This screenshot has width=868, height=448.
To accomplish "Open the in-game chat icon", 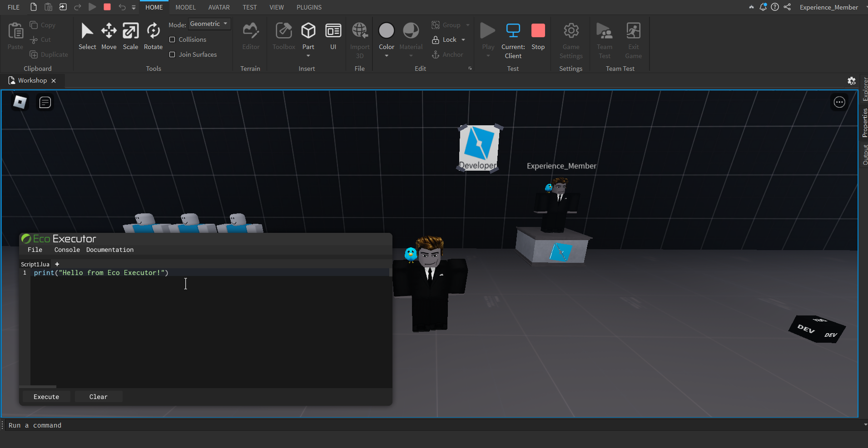I will pos(45,102).
